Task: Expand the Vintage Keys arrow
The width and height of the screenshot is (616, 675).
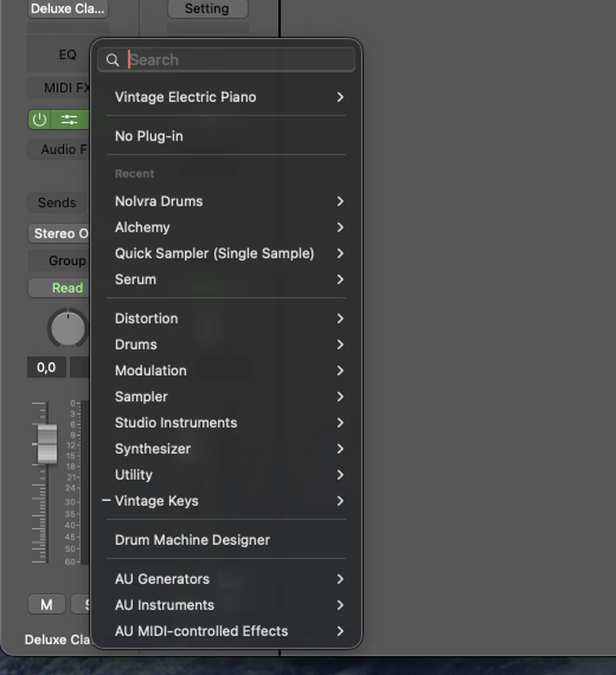Action: (x=341, y=501)
